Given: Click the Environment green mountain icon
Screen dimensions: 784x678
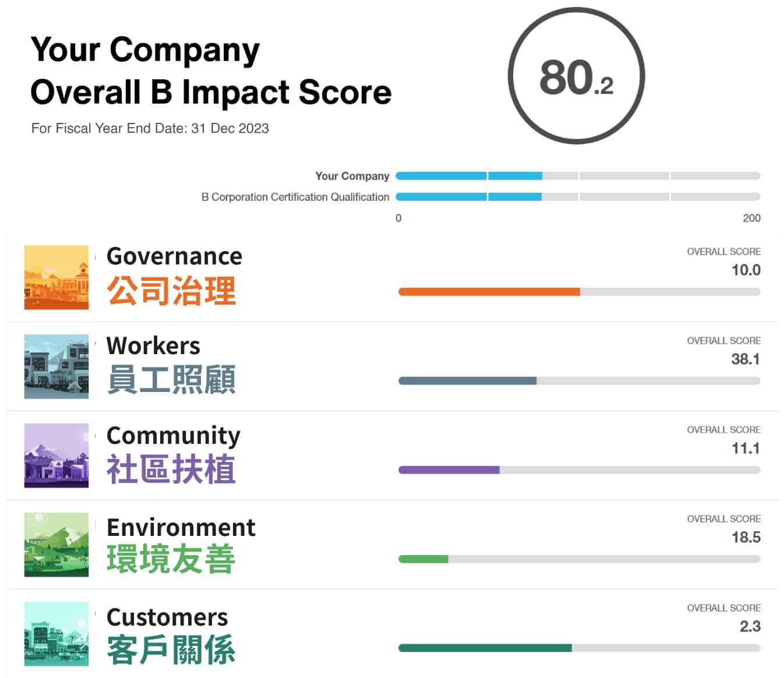Looking at the screenshot, I should click(x=56, y=545).
